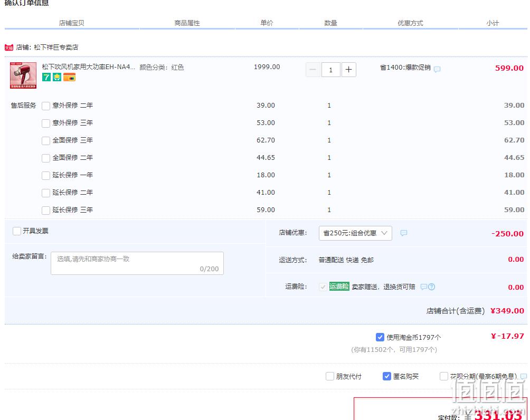
Task: Open the 松下祥巨专卖店 shop link
Action: 56,47
